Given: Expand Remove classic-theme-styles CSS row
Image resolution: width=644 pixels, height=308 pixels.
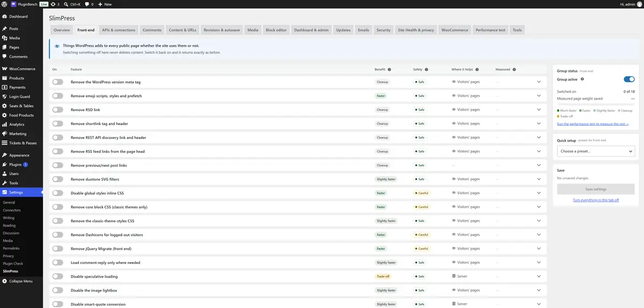Looking at the screenshot, I should point(539,221).
